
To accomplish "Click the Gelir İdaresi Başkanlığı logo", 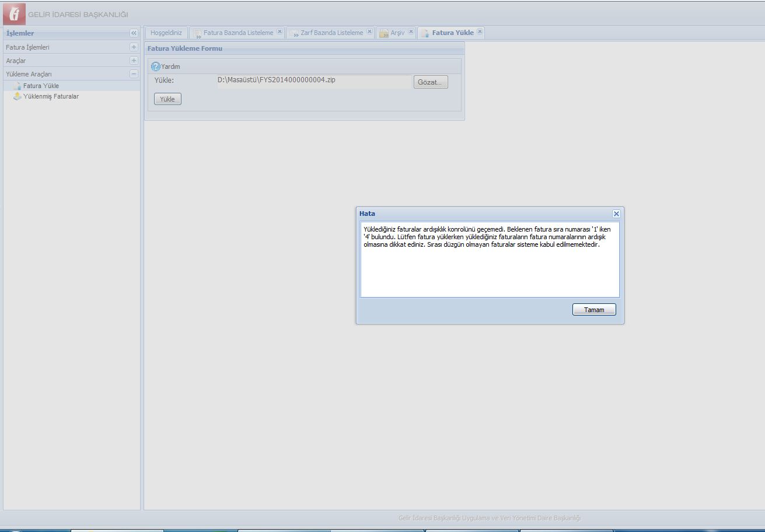I will 14,14.
